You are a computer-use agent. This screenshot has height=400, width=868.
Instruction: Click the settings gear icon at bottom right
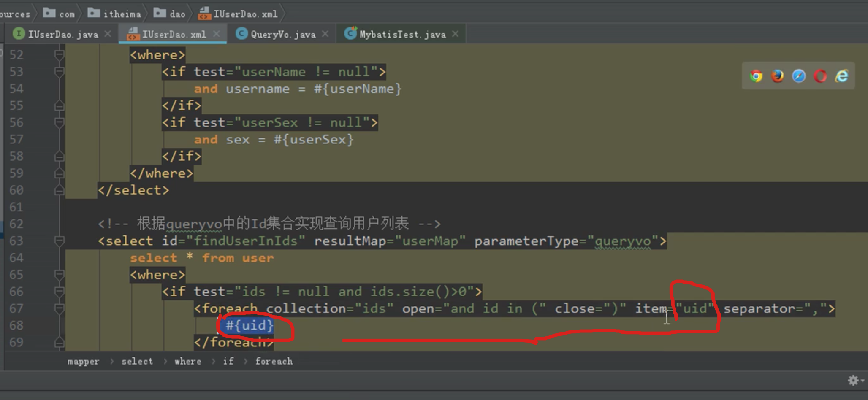(x=853, y=381)
